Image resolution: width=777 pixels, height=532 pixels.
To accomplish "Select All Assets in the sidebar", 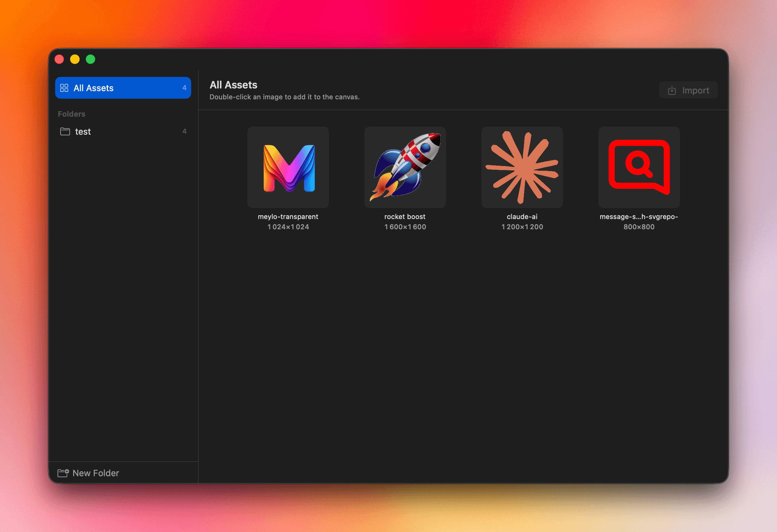I will click(x=123, y=88).
